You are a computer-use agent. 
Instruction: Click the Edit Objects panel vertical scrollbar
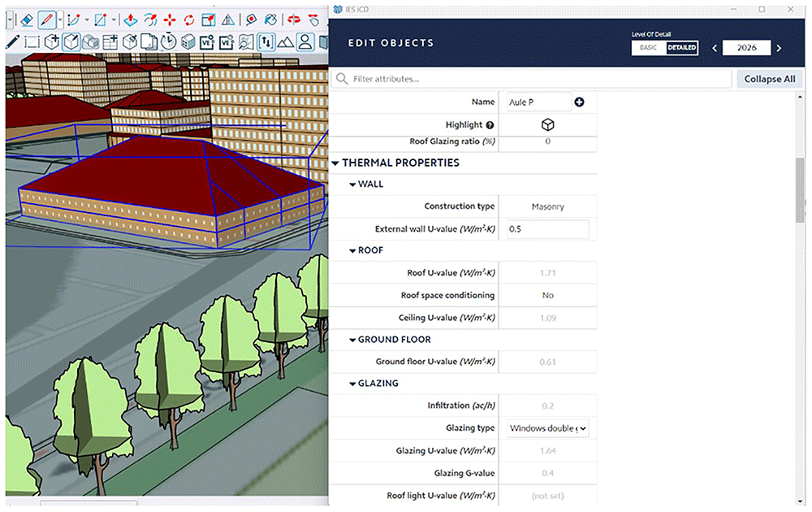click(801, 190)
